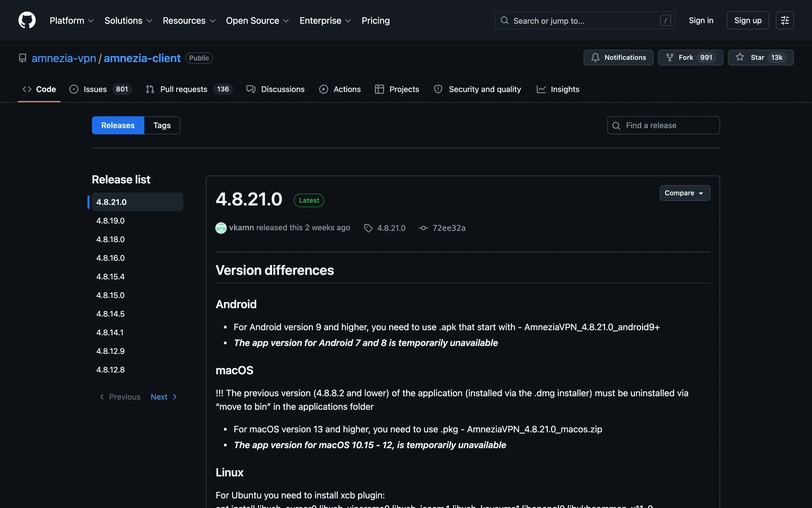Select release 4.8.18.0 in list
Viewport: 812px width, 508px height.
click(138, 239)
